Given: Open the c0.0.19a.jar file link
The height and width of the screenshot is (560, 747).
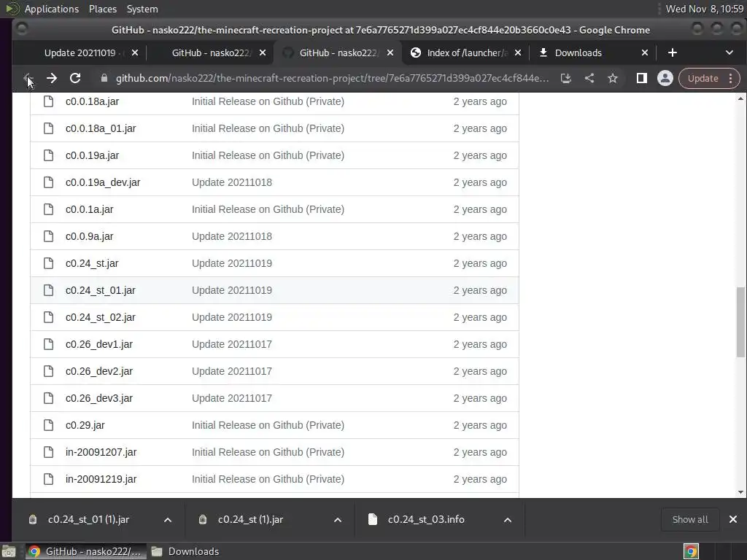Looking at the screenshot, I should click(x=92, y=155).
